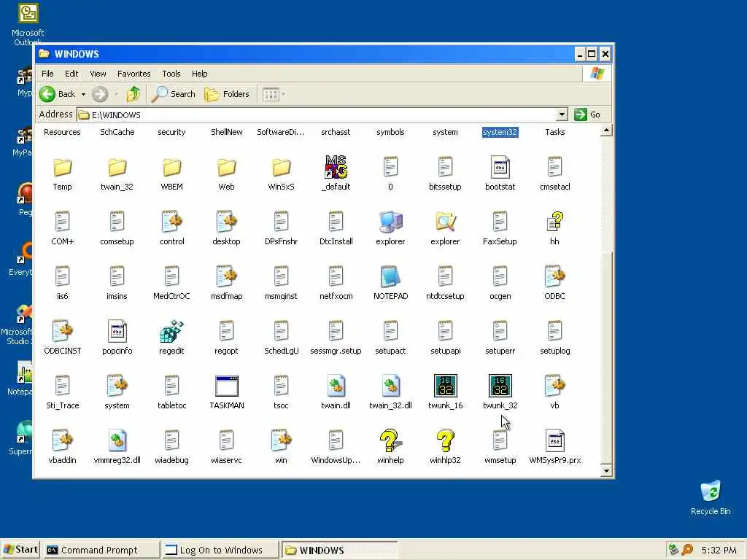Open the Views dropdown button
The image size is (747, 560).
pos(274,94)
